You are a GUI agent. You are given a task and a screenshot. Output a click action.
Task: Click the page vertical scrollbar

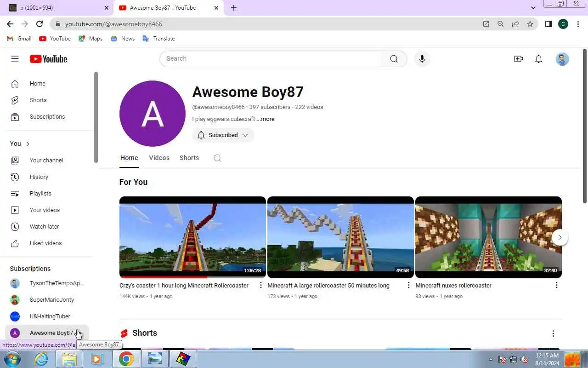click(x=585, y=126)
